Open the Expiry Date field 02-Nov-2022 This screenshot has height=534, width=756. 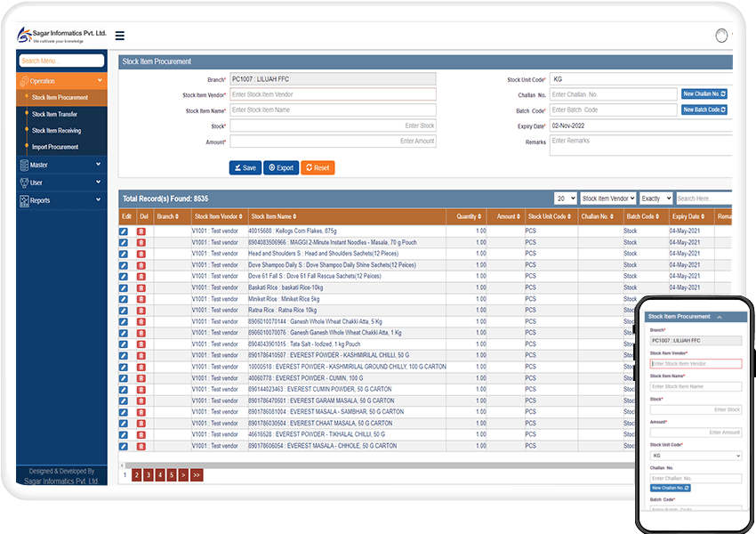(640, 125)
